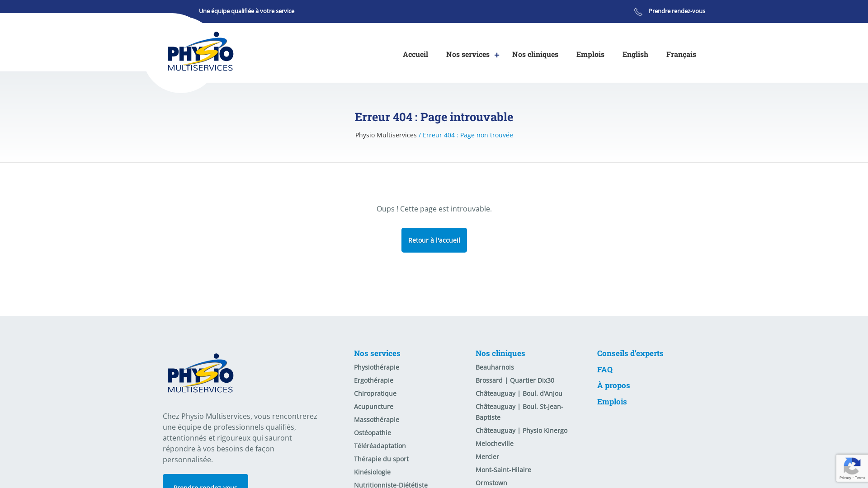
Task: Open the Nos services menu
Action: pos(467,54)
